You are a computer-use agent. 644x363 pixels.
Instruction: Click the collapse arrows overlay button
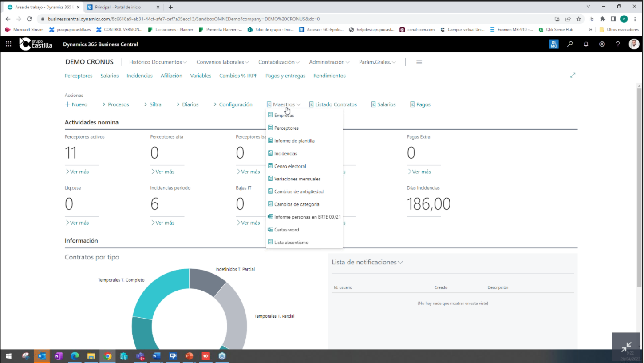click(x=626, y=347)
